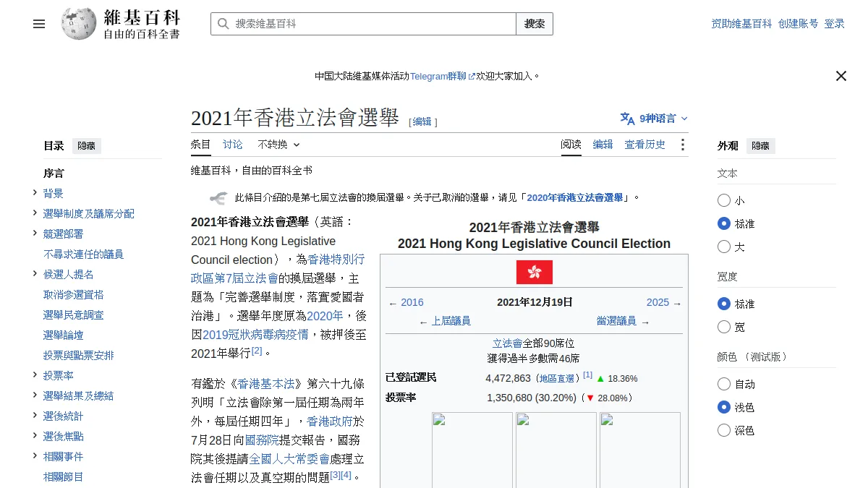Expand the 選舉結果及總結 section
Screen dimensions: 868x488
35,395
